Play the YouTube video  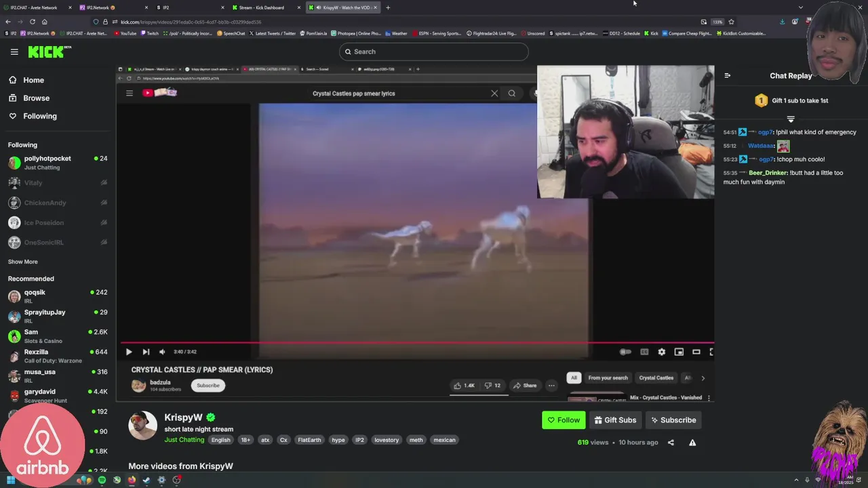point(129,352)
